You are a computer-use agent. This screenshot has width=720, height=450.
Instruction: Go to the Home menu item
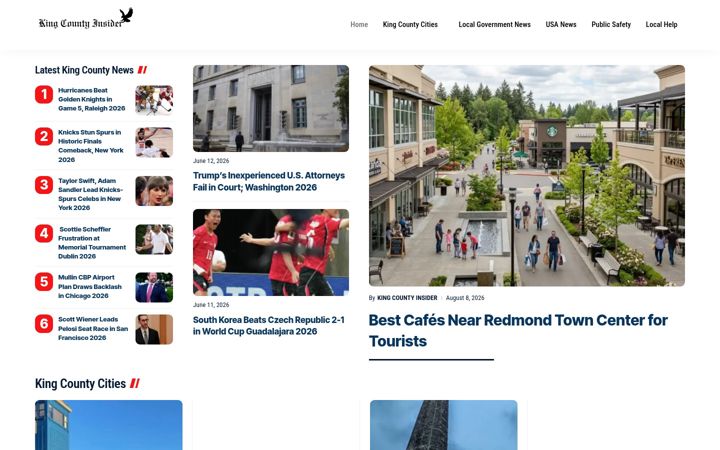coord(359,25)
